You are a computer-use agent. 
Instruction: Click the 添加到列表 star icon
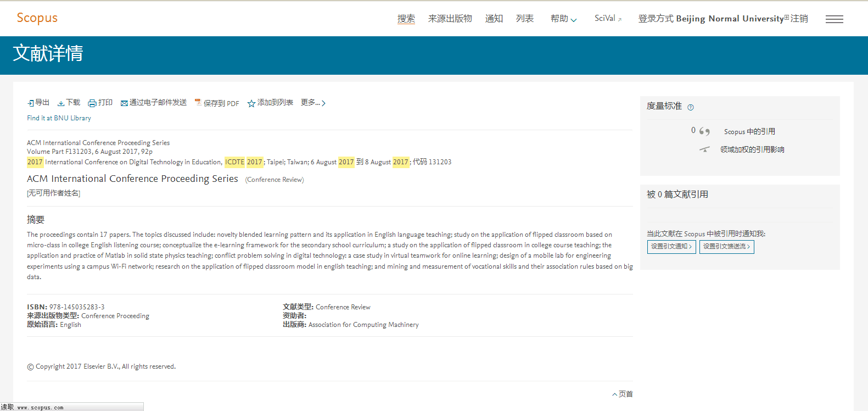pos(251,103)
